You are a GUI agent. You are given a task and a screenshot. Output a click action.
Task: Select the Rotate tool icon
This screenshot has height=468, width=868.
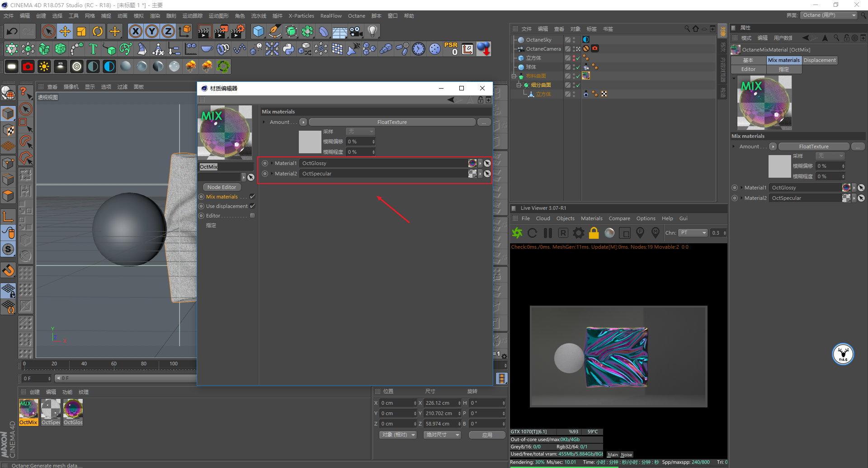click(98, 31)
